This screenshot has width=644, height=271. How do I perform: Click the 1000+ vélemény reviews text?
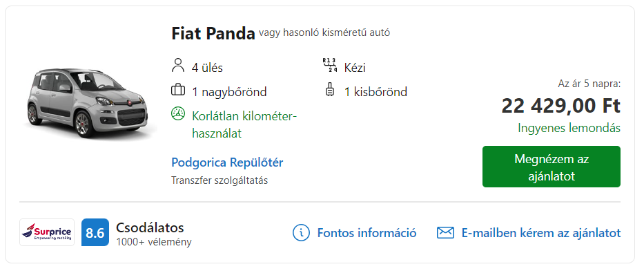154,242
